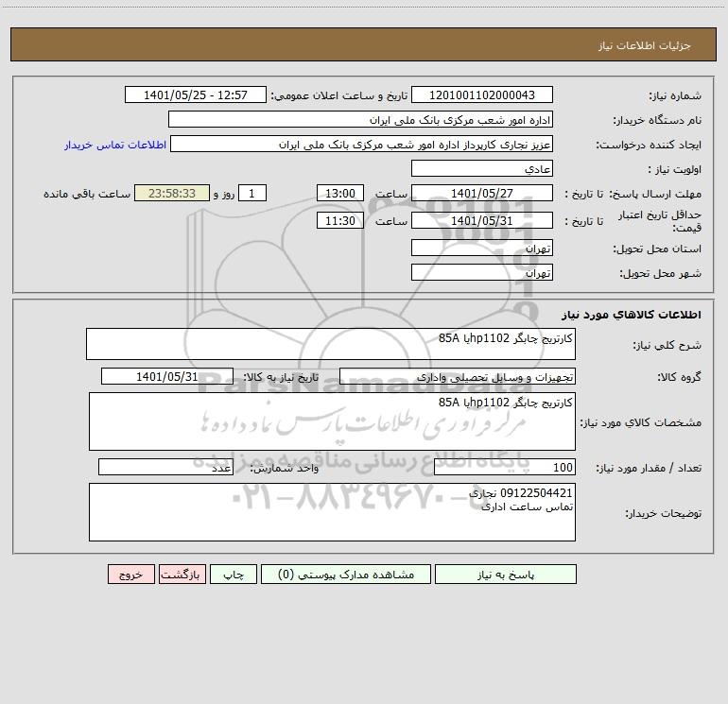Click the response deadline date 1401/05/27
The height and width of the screenshot is (704, 728).
tap(482, 193)
